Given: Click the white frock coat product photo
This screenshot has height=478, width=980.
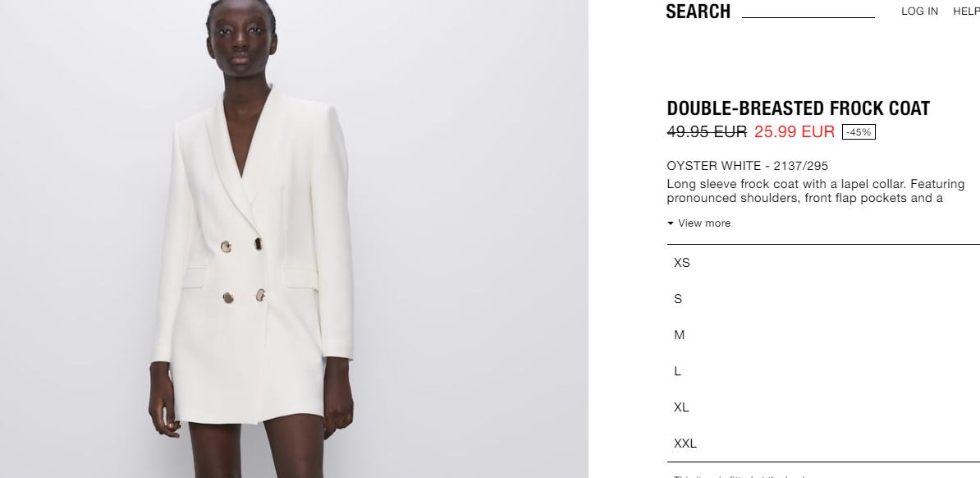Looking at the screenshot, I should click(294, 239).
